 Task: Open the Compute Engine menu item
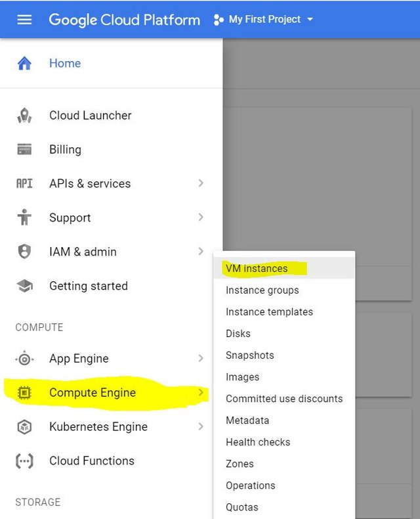pyautogui.click(x=93, y=393)
